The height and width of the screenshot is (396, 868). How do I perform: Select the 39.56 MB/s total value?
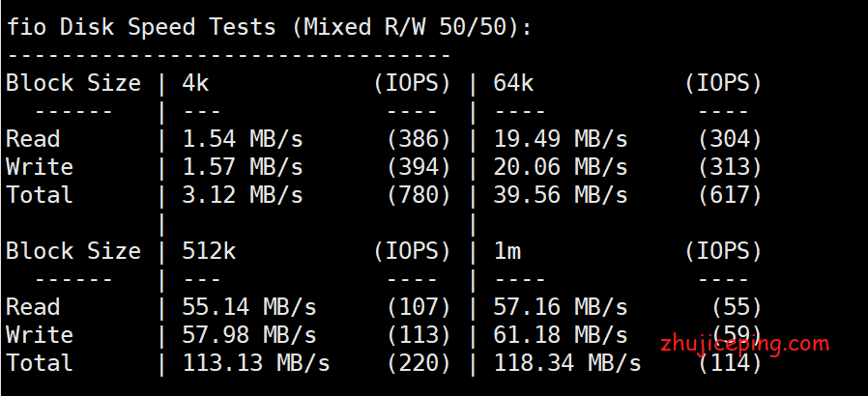[x=561, y=195]
